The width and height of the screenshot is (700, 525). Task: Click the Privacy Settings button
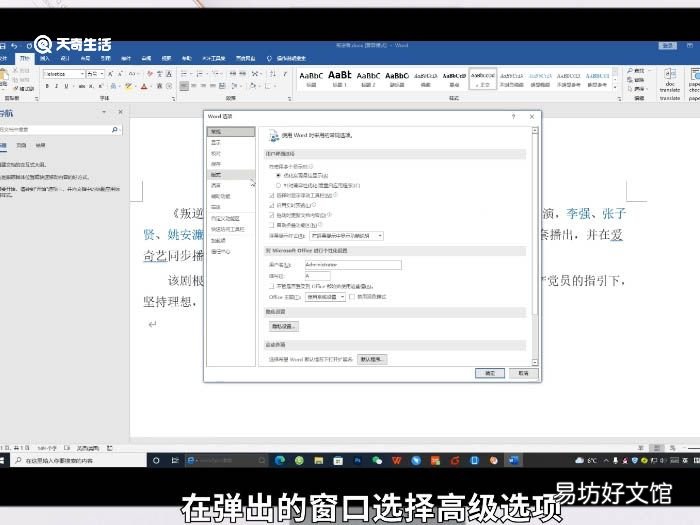point(283,326)
